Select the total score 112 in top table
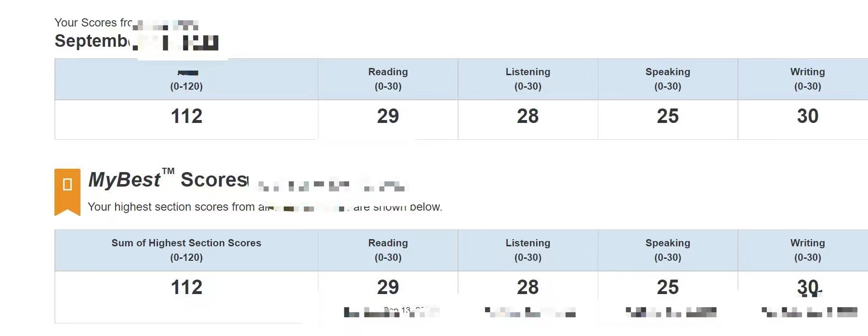The image size is (868, 336). click(186, 116)
